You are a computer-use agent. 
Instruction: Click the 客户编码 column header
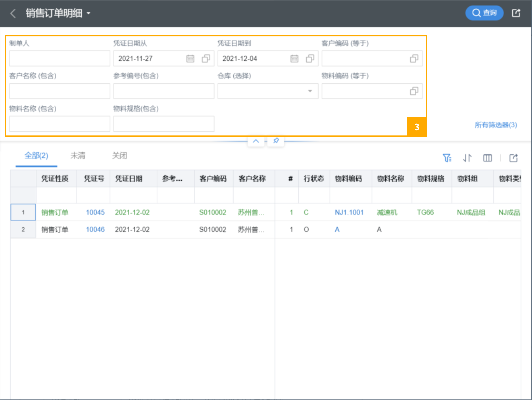213,178
